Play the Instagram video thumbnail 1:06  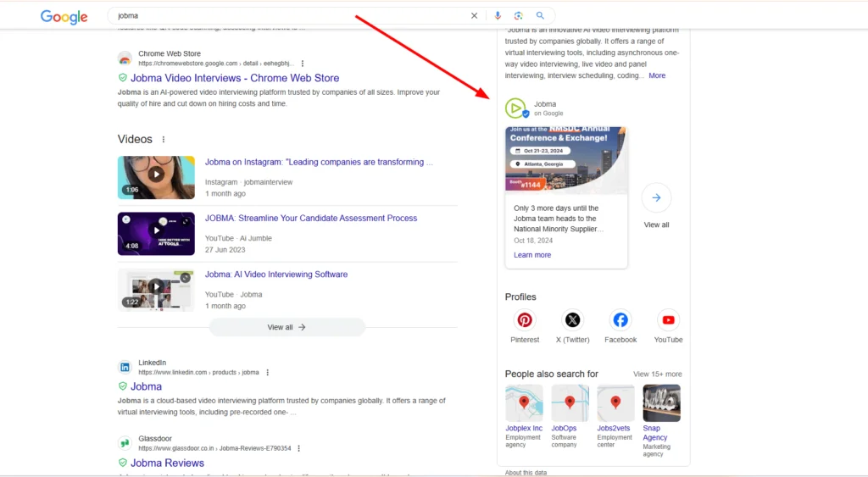[156, 178]
